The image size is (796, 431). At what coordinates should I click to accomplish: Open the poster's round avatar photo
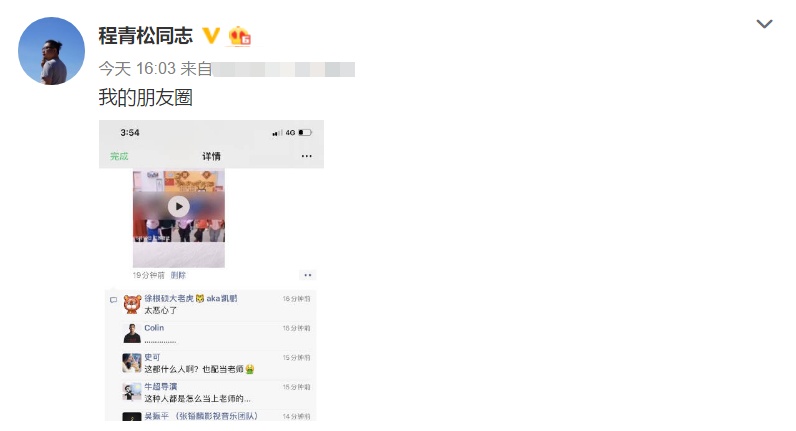point(51,51)
